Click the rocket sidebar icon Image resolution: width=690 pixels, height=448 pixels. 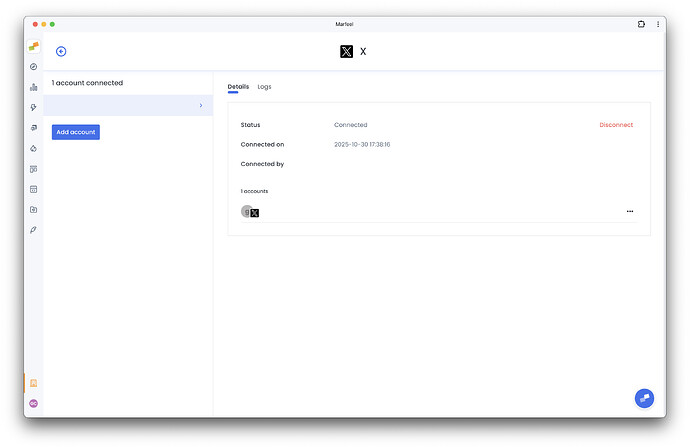tap(33, 230)
